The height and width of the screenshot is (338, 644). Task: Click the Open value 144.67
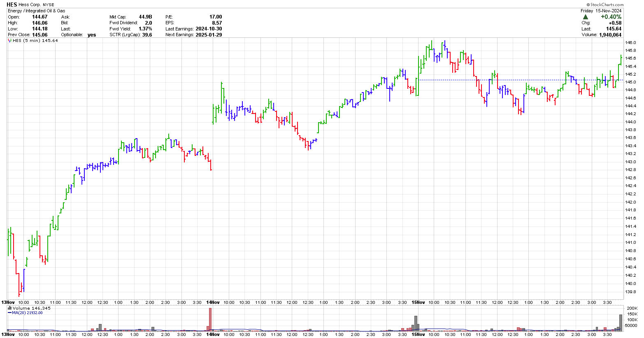(40, 17)
